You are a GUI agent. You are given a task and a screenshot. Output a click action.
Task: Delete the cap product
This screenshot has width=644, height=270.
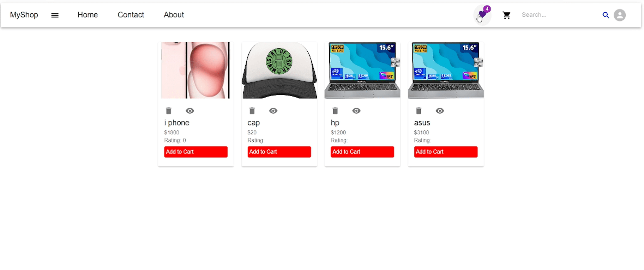click(252, 111)
